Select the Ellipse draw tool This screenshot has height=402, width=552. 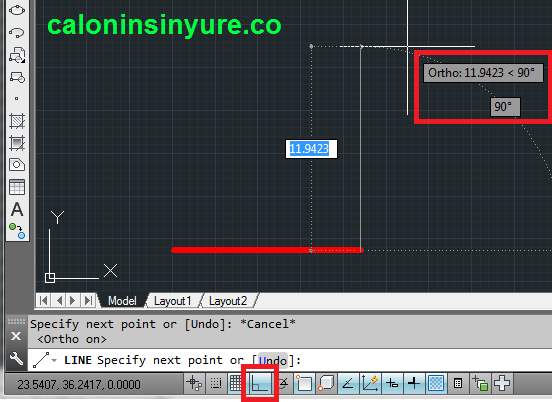coord(17,10)
